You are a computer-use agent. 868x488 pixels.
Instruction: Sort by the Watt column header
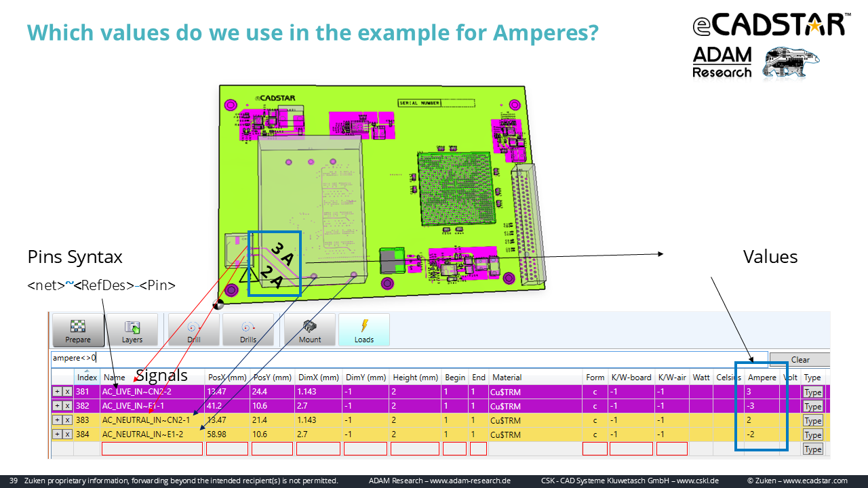click(701, 378)
